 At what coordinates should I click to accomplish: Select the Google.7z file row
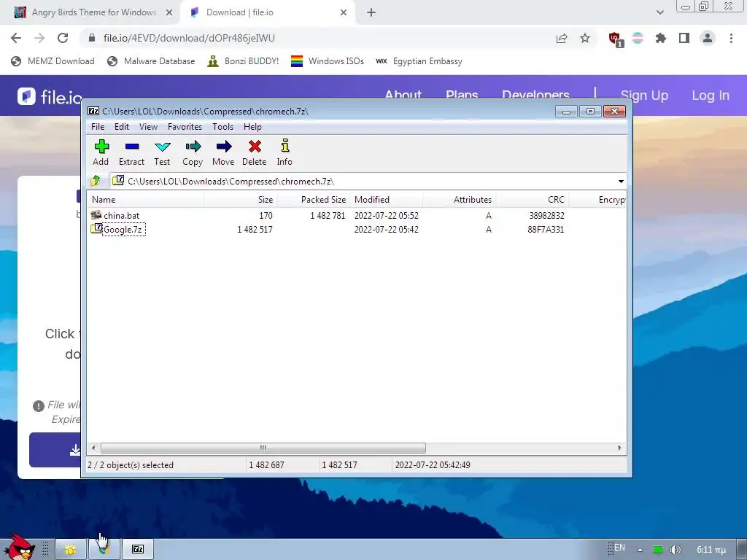pyautogui.click(x=356, y=230)
